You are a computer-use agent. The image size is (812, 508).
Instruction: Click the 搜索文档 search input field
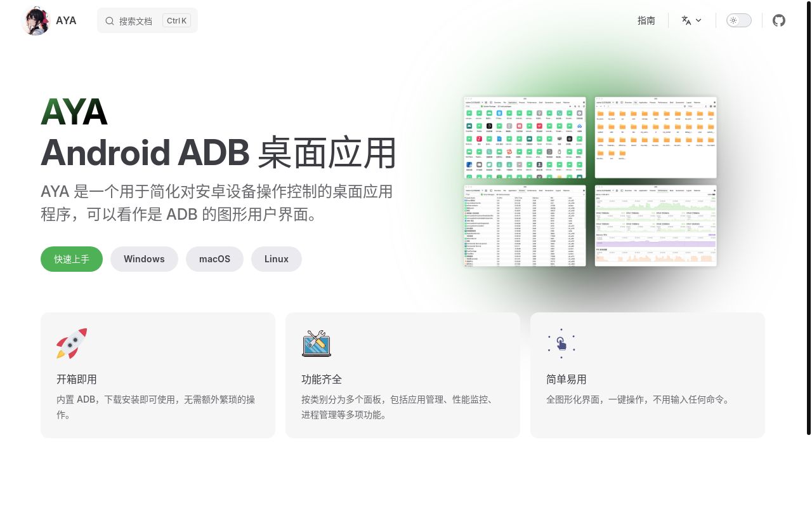[x=136, y=20]
